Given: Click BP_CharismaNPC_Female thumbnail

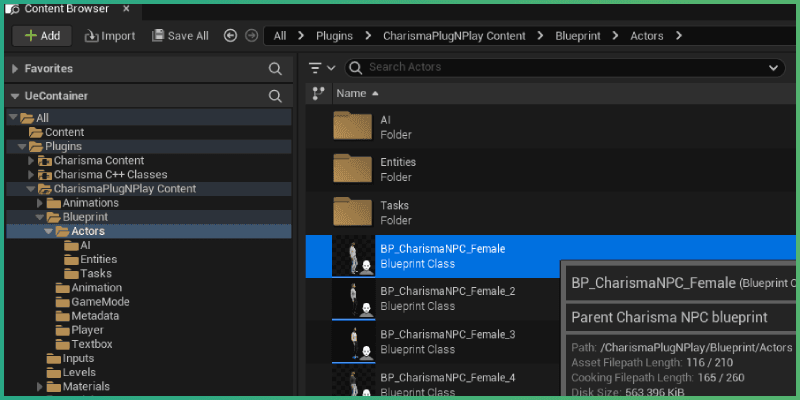Looking at the screenshot, I should click(353, 256).
